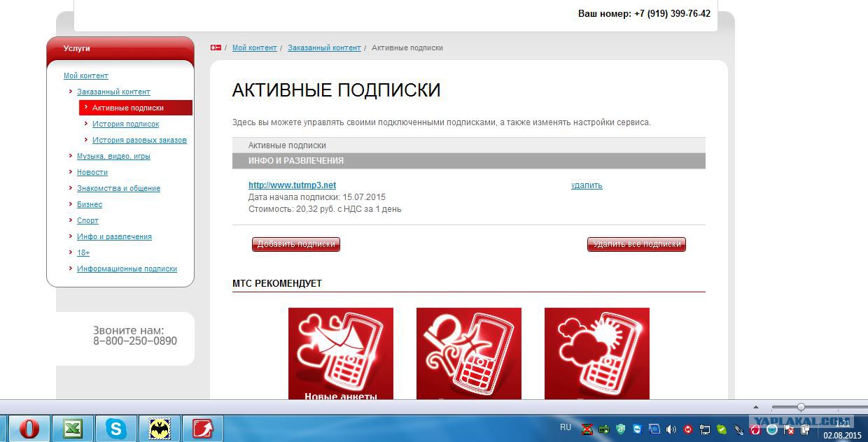Click the Добавить подписки button
The width and height of the screenshot is (868, 442).
tap(296, 244)
